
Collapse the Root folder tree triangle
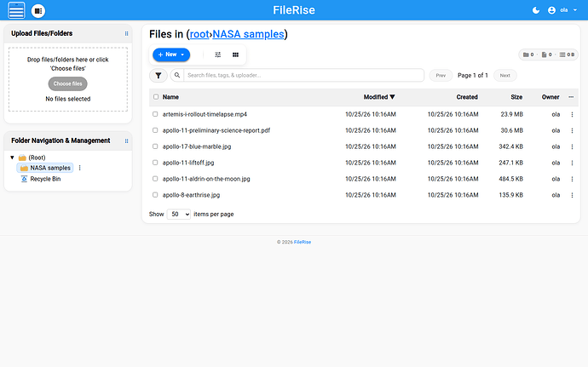point(12,158)
